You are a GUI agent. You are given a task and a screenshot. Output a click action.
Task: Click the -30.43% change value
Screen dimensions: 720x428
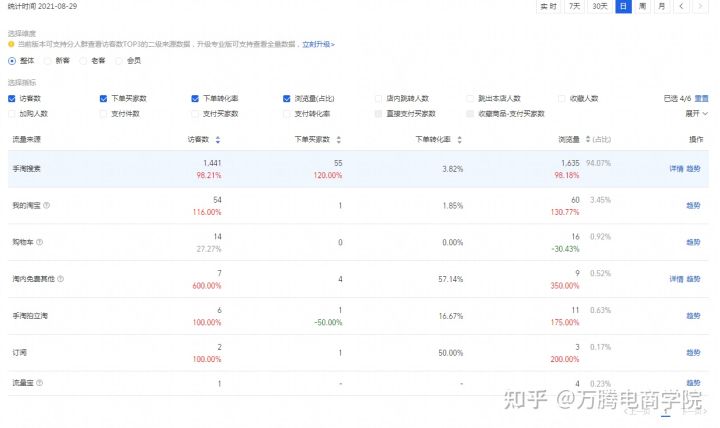(x=565, y=248)
